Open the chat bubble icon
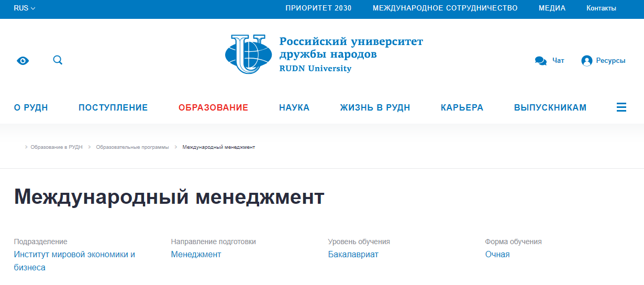Viewport: 644px width, 285px height. (541, 61)
